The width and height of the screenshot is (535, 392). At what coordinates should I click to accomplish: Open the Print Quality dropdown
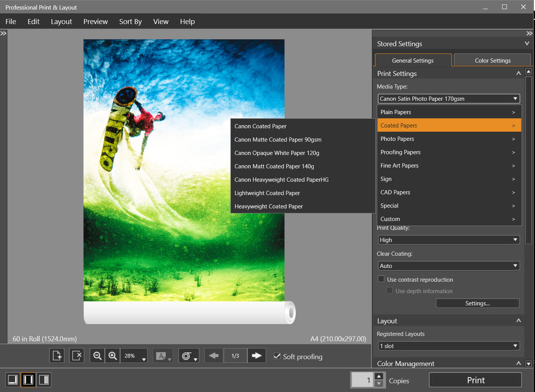coord(449,240)
